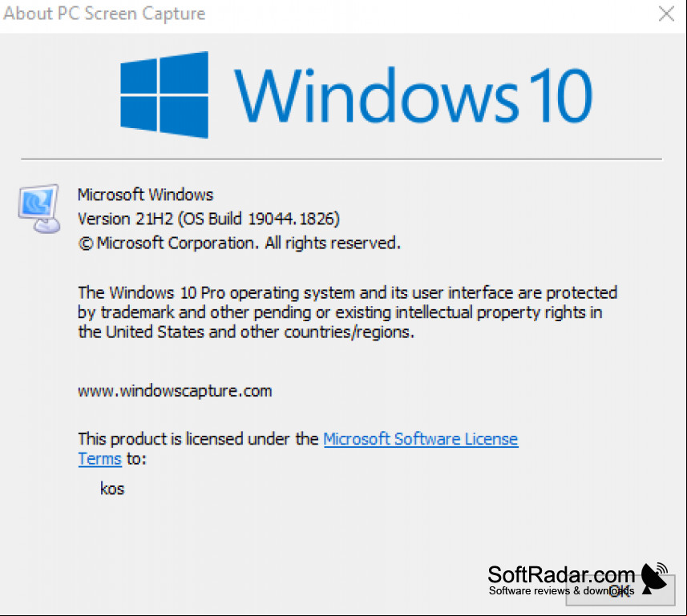Close the About PC Screen Capture dialog

tap(666, 14)
